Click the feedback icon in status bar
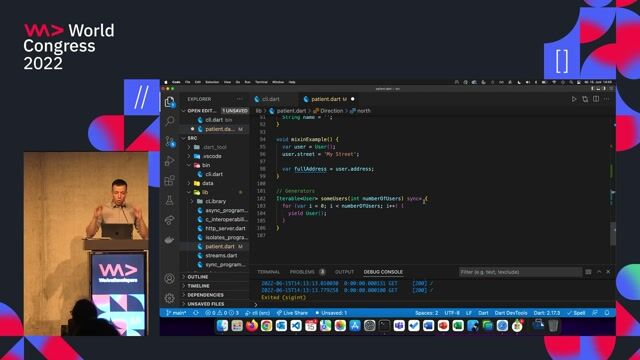 (595, 313)
